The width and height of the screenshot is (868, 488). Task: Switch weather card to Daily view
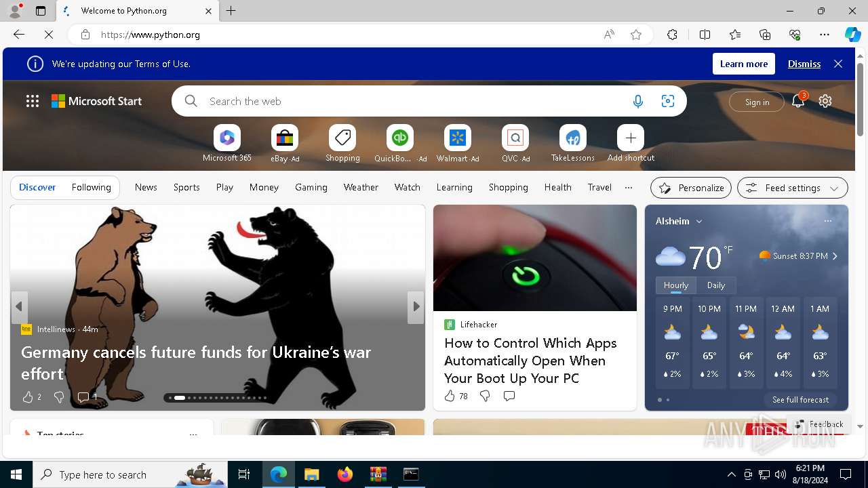click(x=716, y=285)
